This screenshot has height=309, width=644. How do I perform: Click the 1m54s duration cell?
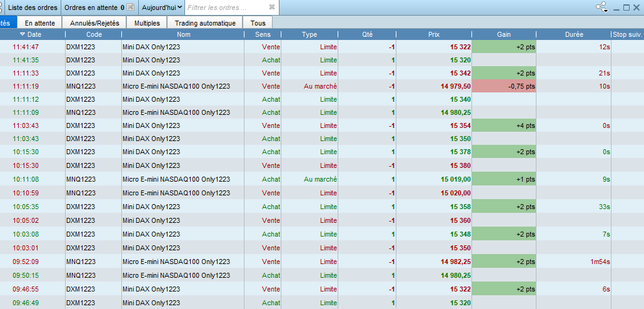[599, 262]
